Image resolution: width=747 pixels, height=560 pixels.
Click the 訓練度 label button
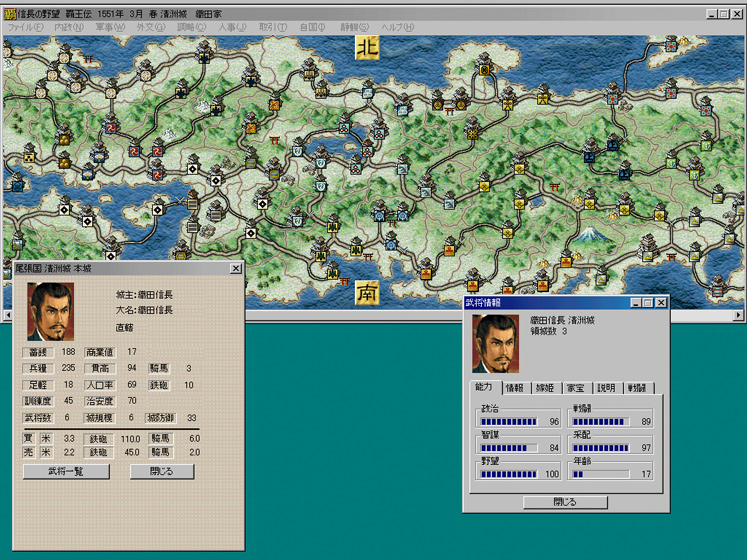38,401
